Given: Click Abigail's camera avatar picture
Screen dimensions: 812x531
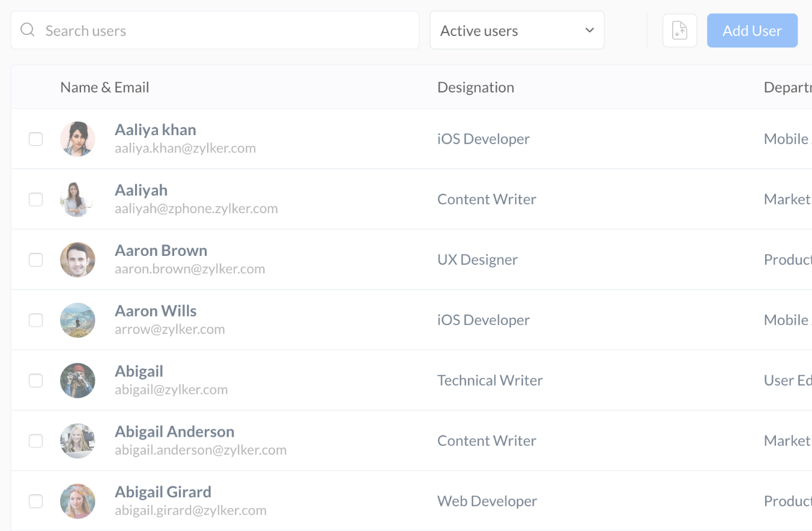Looking at the screenshot, I should 77,381.
